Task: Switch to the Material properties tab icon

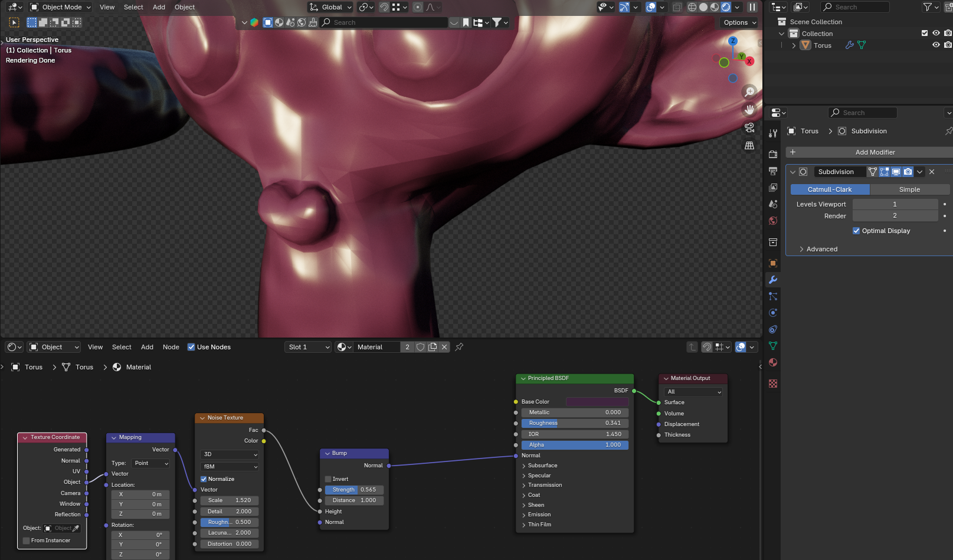Action: coord(773,362)
